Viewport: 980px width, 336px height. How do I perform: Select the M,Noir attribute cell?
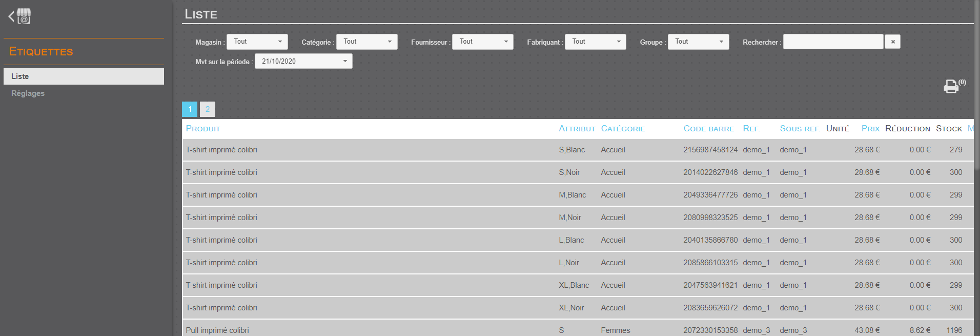570,218
